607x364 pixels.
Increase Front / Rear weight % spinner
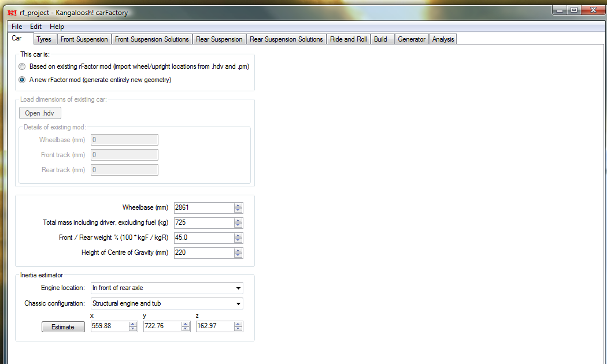pos(238,236)
